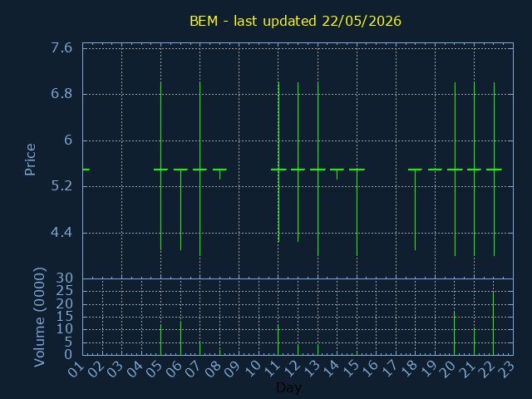Click day axis label 14
The width and height of the screenshot is (532, 399).
click(x=331, y=369)
